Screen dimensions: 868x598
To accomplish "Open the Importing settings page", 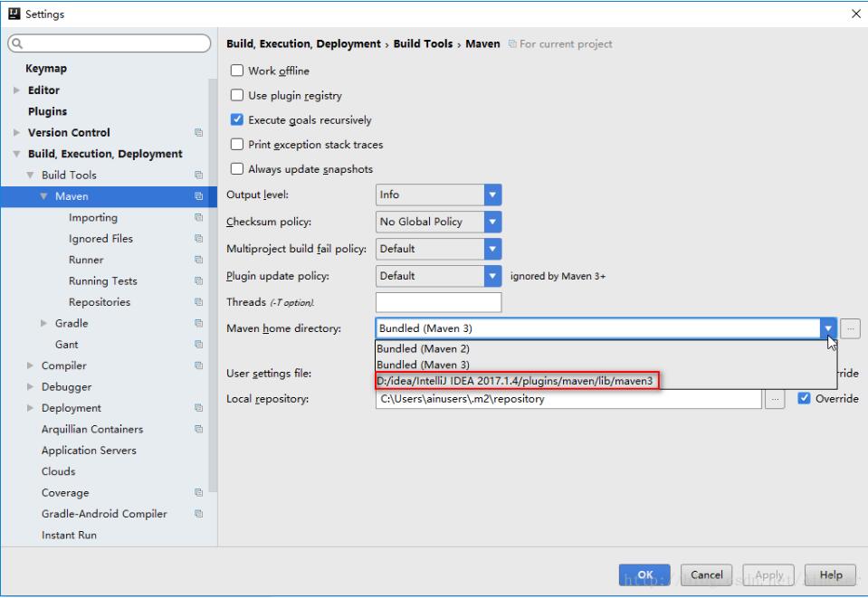I will pyautogui.click(x=92, y=218).
